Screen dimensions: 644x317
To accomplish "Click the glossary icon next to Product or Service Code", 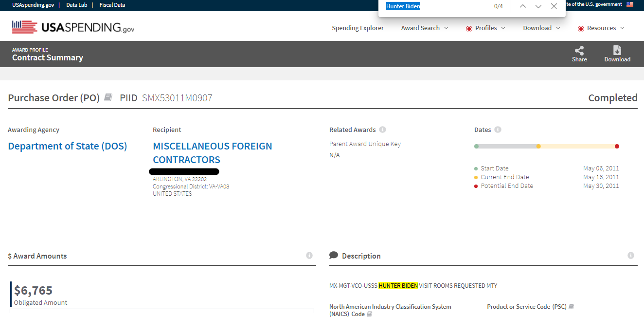I will [x=572, y=307].
